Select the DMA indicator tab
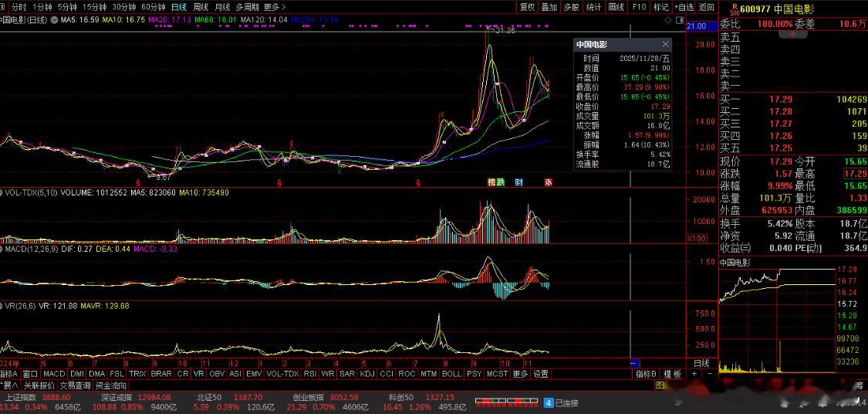868x414 pixels. point(97,374)
